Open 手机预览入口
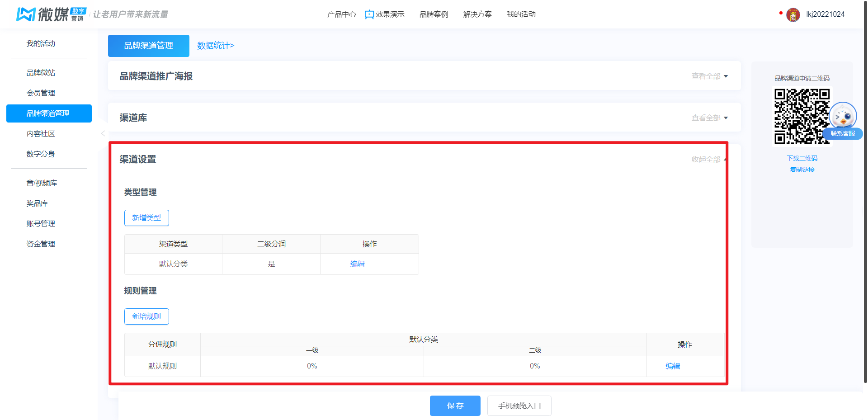 tap(519, 406)
